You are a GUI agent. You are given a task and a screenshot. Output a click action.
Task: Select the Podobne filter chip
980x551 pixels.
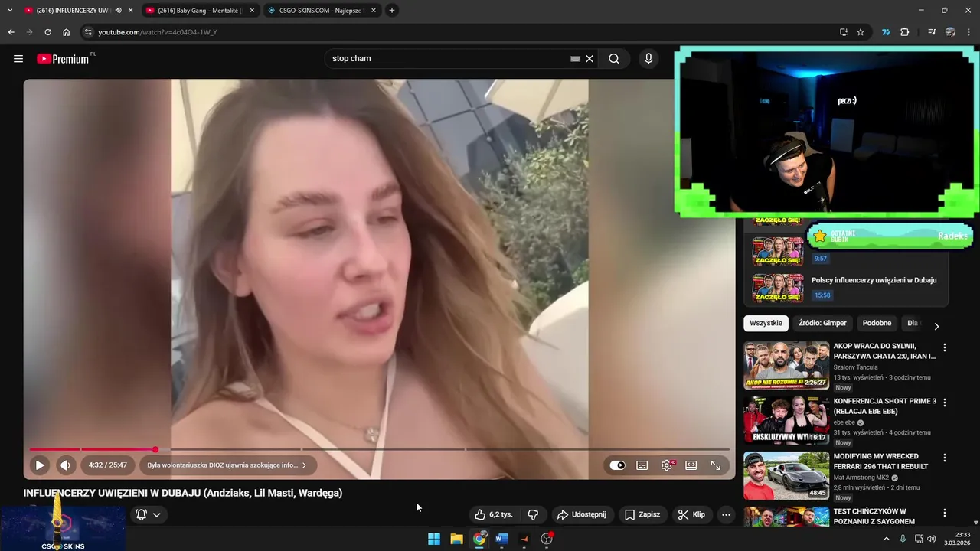click(x=877, y=324)
